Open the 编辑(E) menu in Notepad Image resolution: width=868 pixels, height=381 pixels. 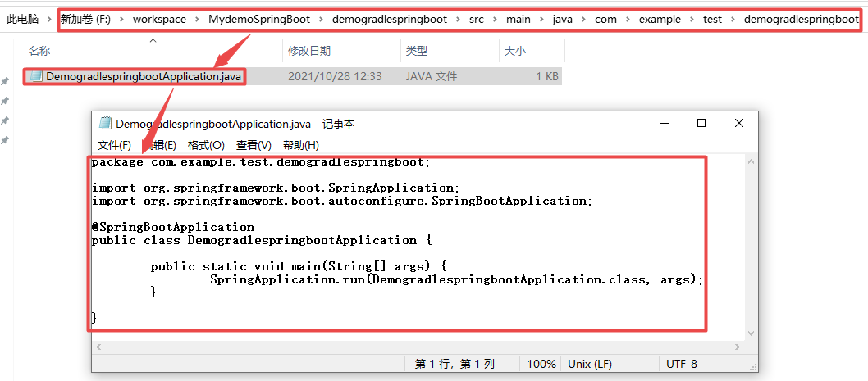(x=159, y=145)
